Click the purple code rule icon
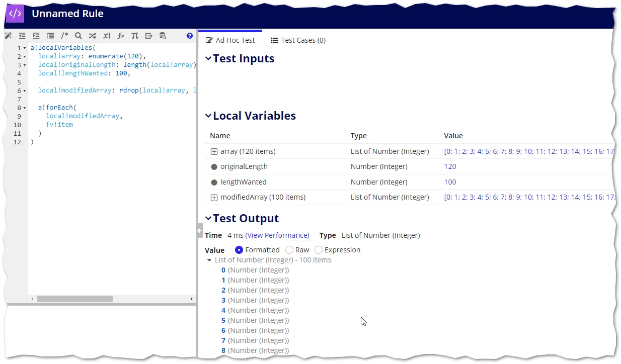This screenshot has width=621, height=364. click(x=16, y=14)
